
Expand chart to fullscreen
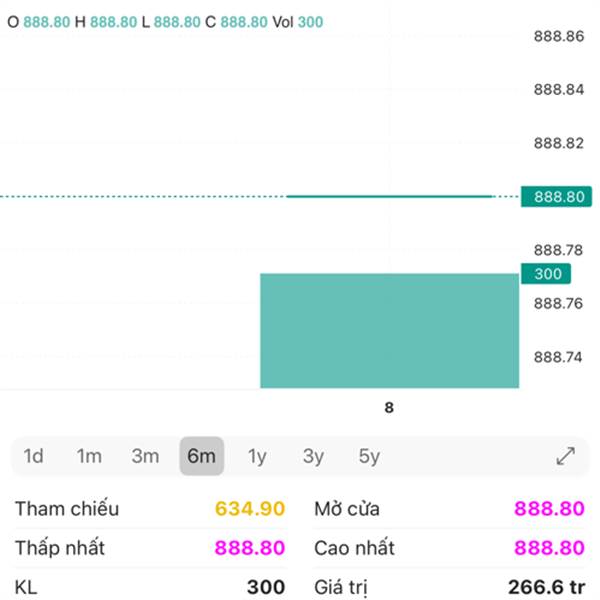coord(565,457)
